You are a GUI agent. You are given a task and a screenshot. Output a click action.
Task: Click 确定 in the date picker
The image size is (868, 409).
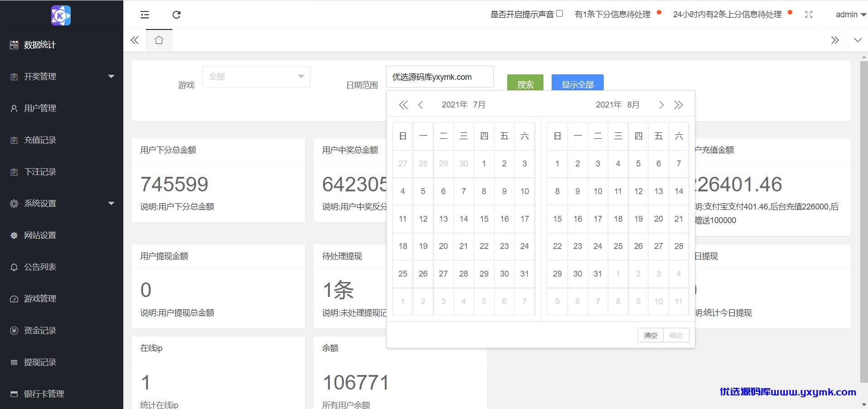(x=676, y=335)
